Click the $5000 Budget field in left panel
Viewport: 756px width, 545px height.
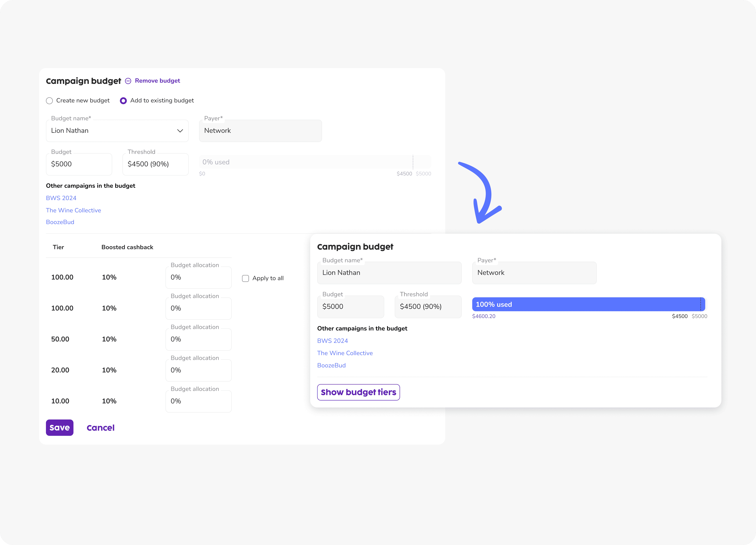[x=79, y=164]
